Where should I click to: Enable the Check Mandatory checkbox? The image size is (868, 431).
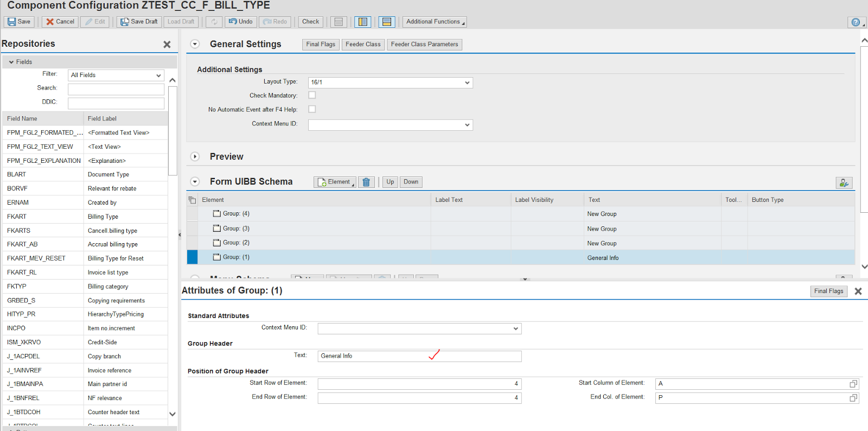tap(312, 95)
